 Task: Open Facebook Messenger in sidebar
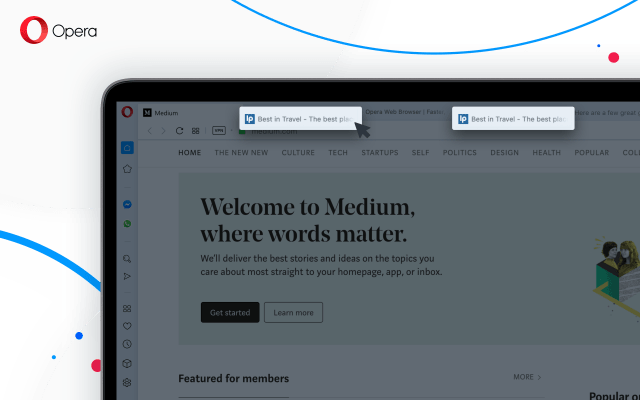click(x=127, y=204)
